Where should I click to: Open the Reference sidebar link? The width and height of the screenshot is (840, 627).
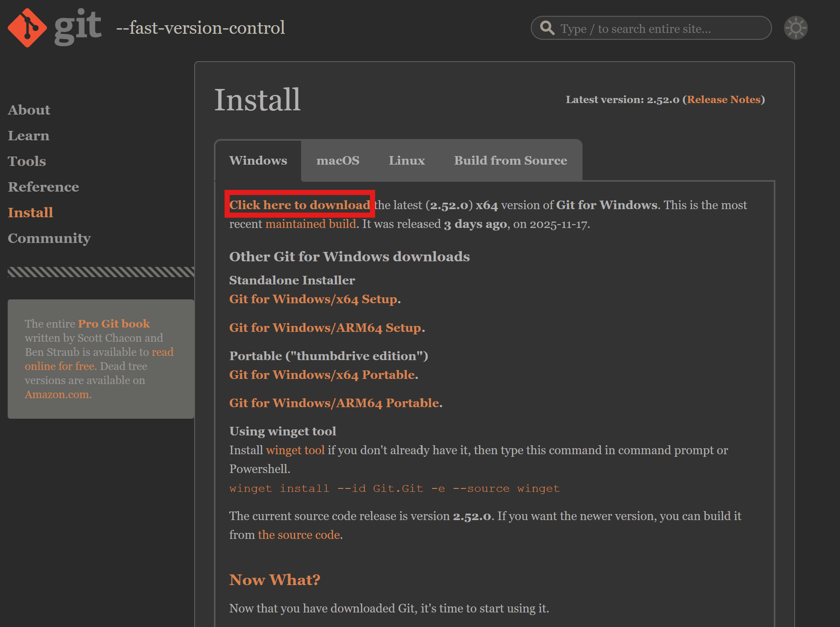tap(44, 187)
